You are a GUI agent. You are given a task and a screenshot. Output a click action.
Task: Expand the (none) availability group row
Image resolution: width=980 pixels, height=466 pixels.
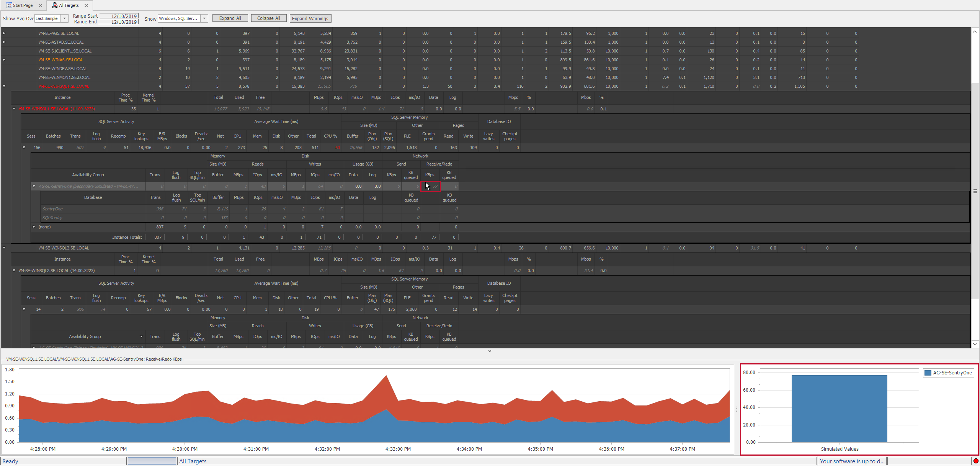pyautogui.click(x=34, y=227)
